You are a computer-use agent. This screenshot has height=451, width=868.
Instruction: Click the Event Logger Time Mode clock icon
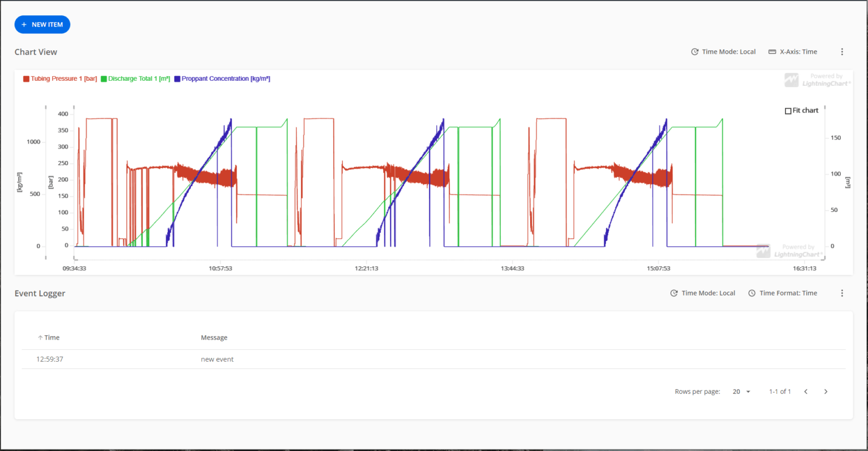point(674,293)
